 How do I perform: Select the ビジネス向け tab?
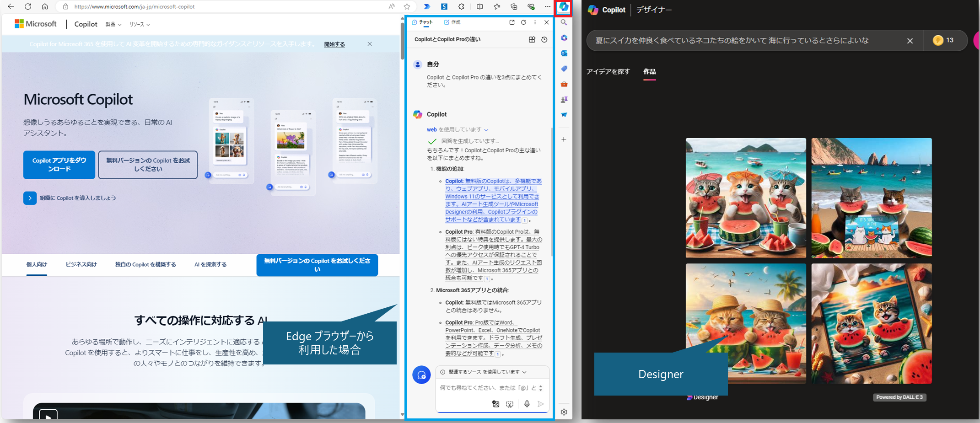pos(81,264)
